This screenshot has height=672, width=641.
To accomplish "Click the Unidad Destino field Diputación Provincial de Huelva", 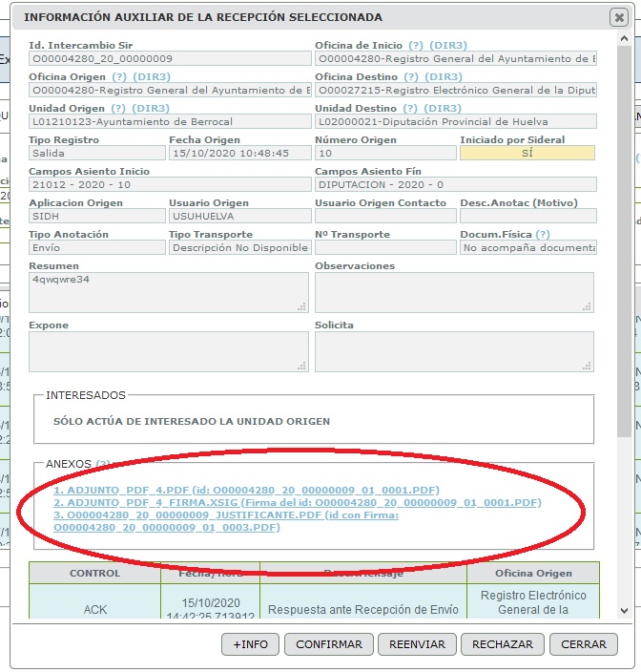I will 456,121.
